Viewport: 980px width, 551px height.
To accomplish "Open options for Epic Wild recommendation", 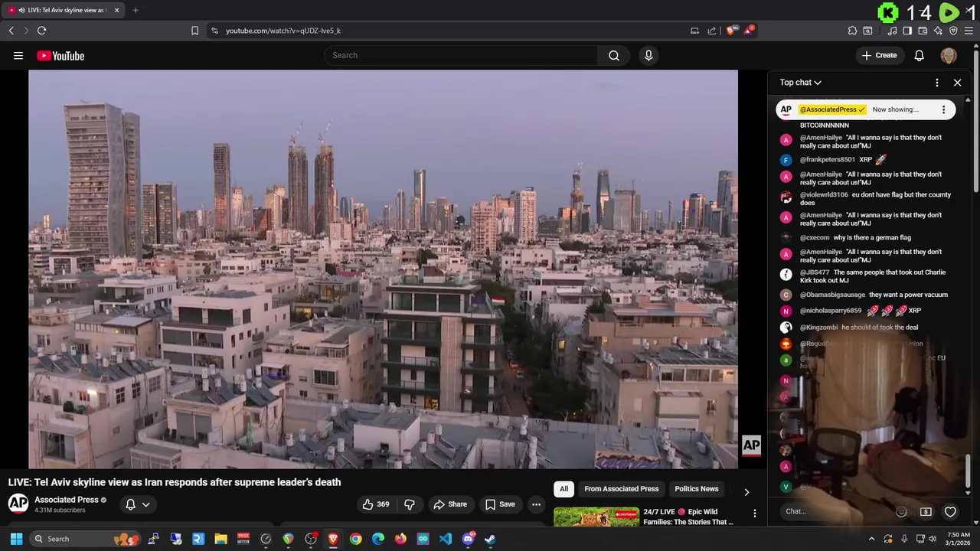I will click(754, 514).
